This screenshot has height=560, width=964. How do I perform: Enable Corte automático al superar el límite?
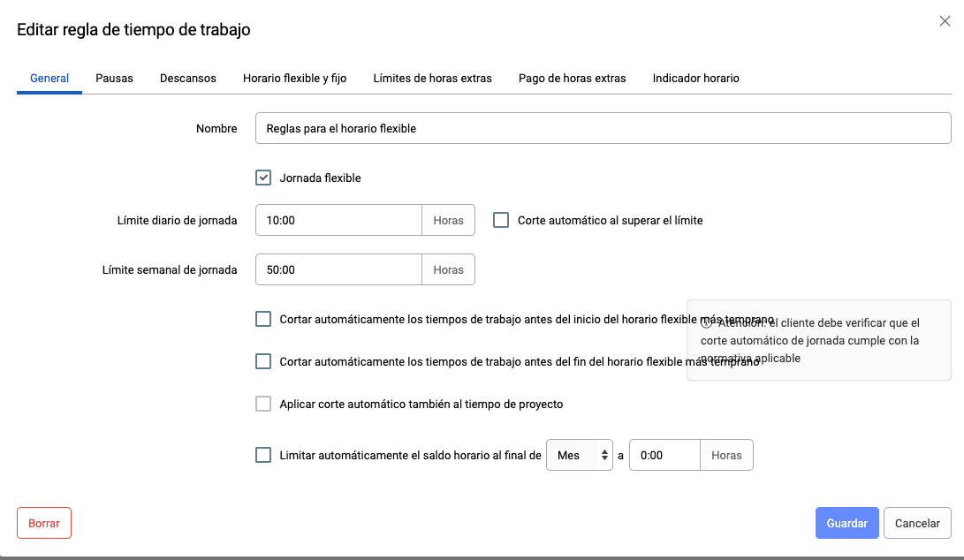pos(501,220)
